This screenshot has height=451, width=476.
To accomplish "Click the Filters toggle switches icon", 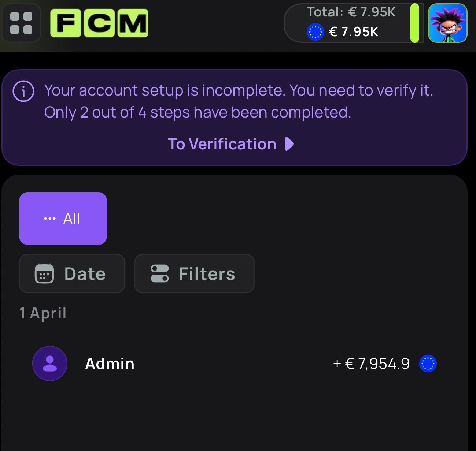I will [160, 273].
